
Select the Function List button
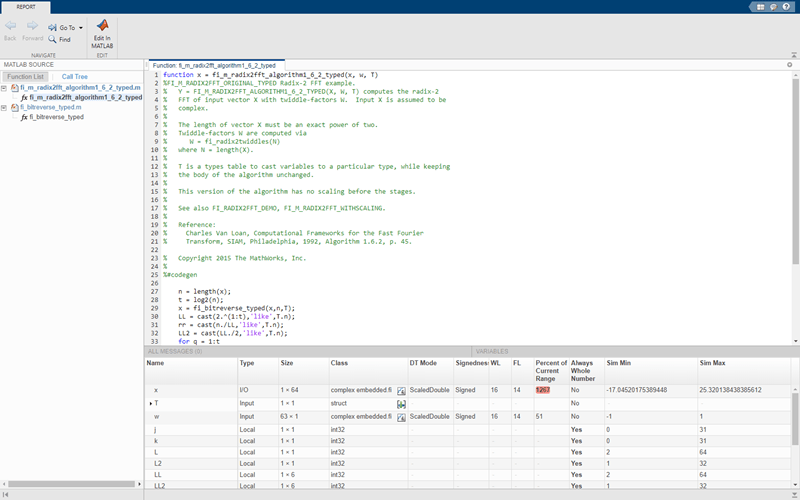23,76
